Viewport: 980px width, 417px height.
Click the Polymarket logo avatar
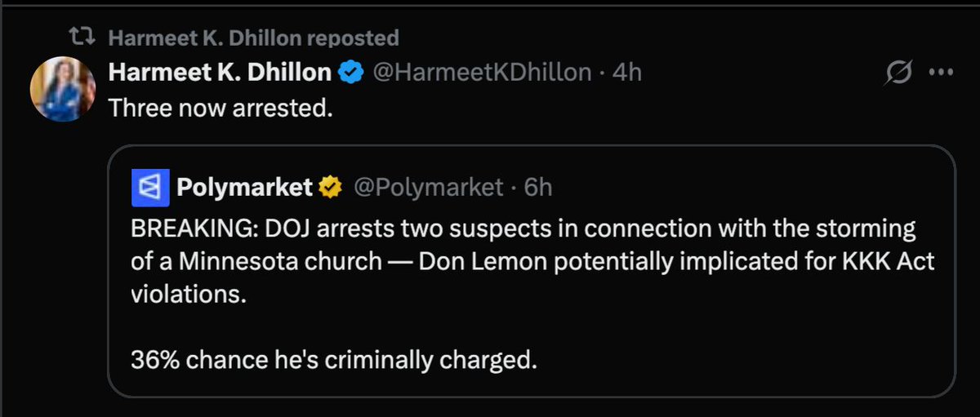[149, 188]
